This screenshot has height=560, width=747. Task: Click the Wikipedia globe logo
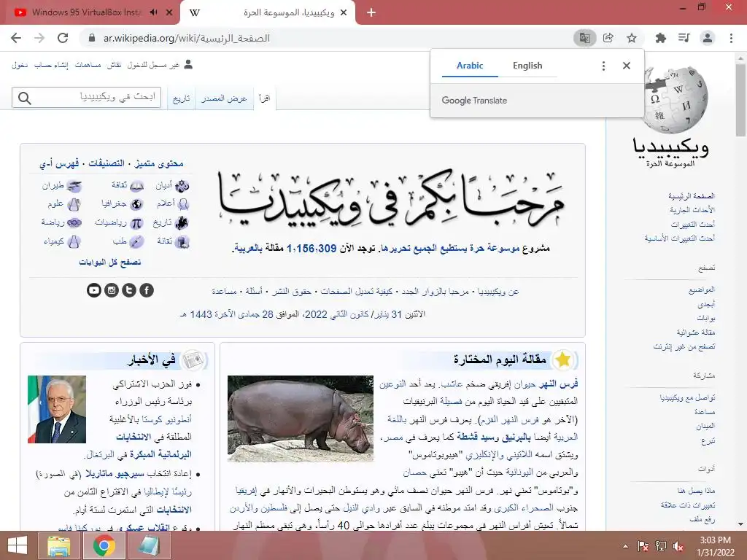(x=675, y=99)
